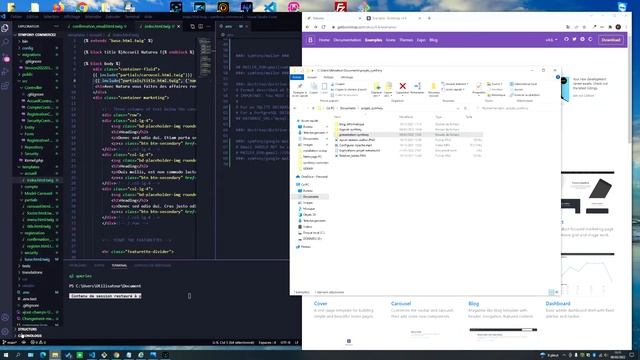Expand the Repository folder
Viewport: 640px width, 360px height.
tap(32, 147)
